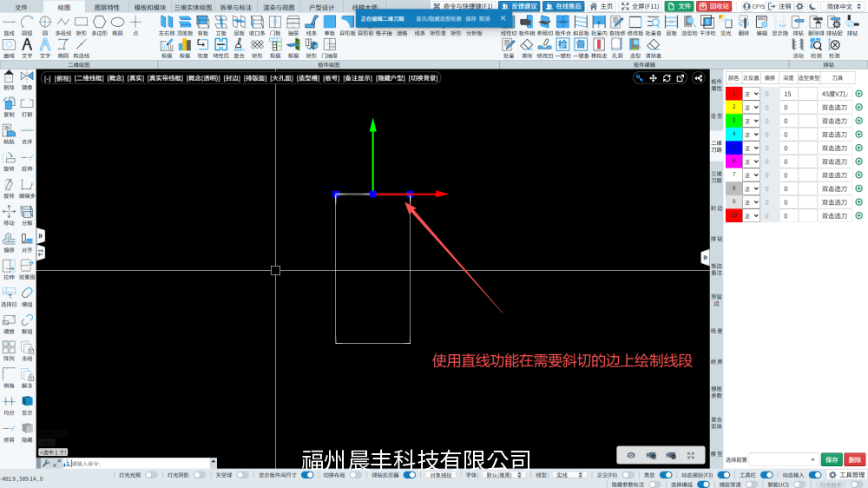This screenshot has height=488, width=868.
Task: Click the 翻转 flip icon
Action: [744, 25]
